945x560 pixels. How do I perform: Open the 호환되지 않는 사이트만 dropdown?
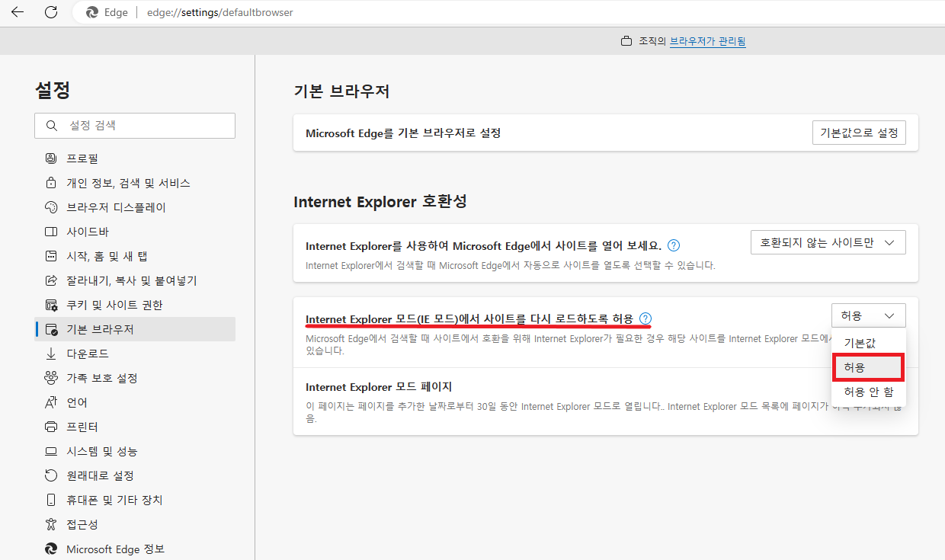point(828,242)
